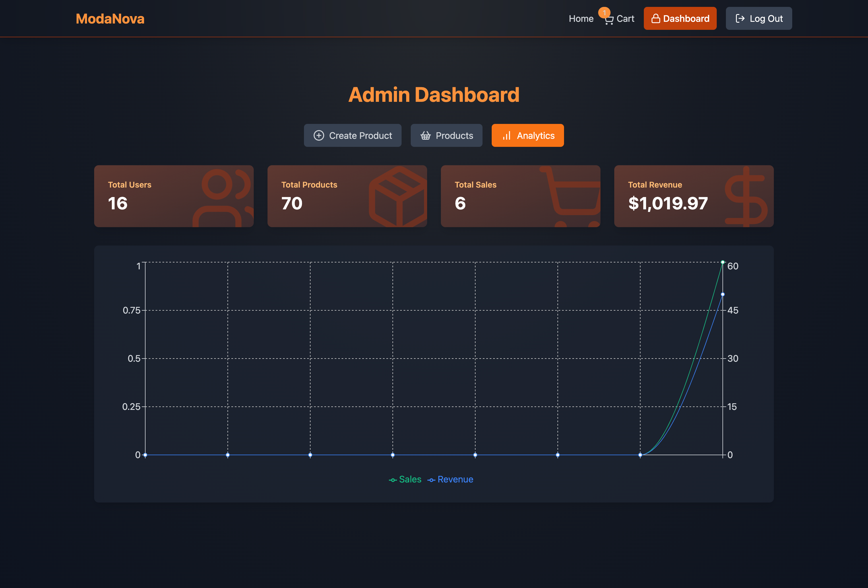The width and height of the screenshot is (868, 588).
Task: Click the box icon in Total Products card
Action: pyautogui.click(x=398, y=197)
